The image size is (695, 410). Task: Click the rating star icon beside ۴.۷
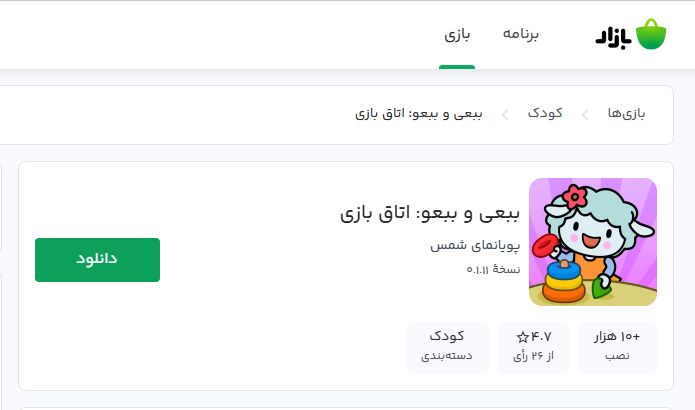point(522,336)
